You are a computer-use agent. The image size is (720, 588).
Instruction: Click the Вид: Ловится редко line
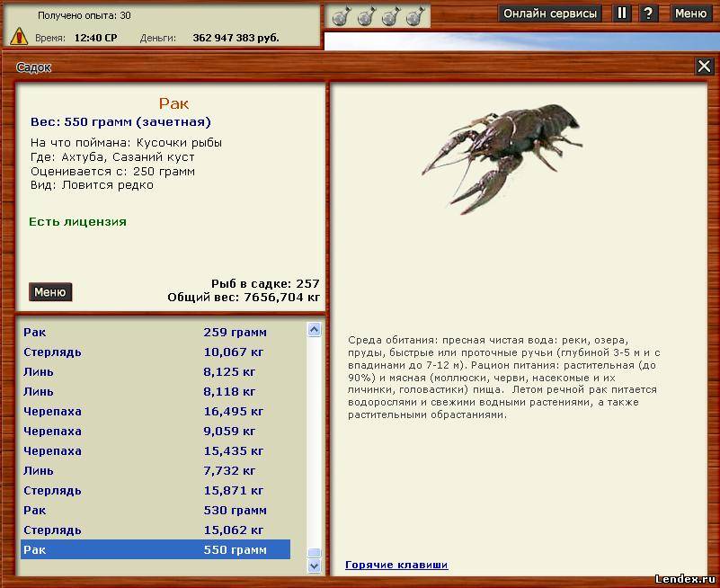click(x=92, y=185)
